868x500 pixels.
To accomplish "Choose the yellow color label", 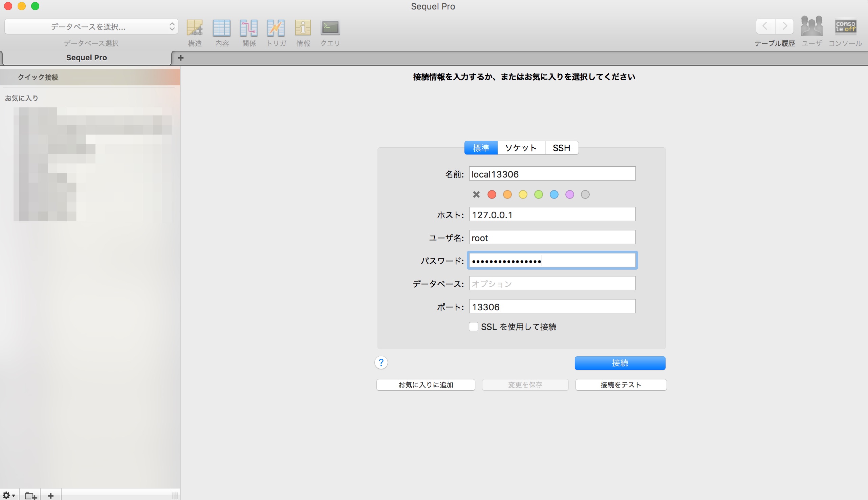I will [x=522, y=194].
